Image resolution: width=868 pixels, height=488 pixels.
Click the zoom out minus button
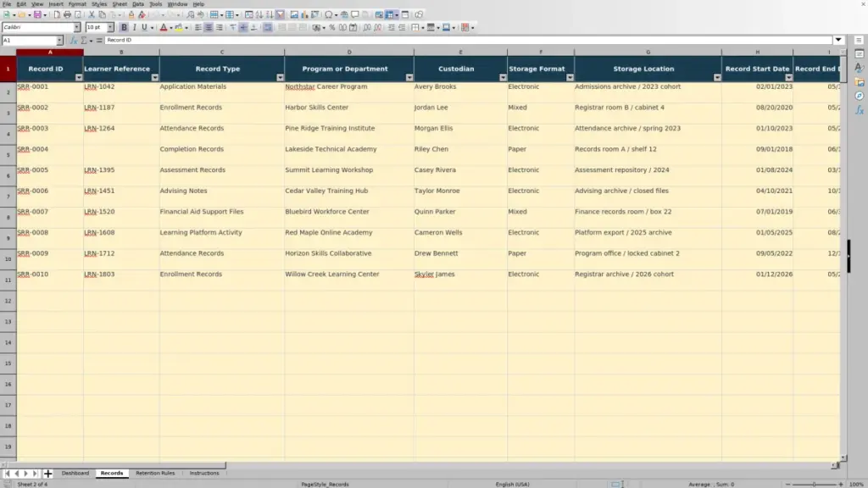[787, 484]
